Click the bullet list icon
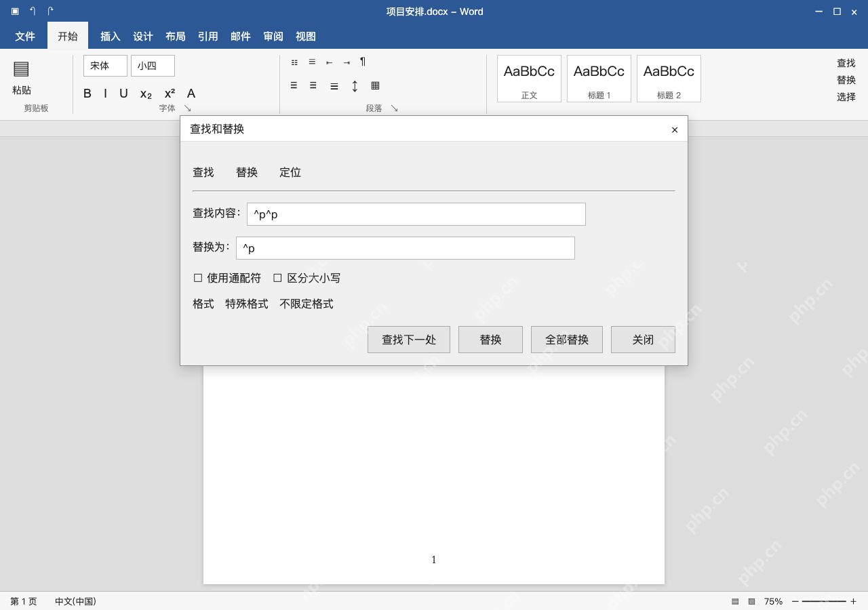This screenshot has width=868, height=610. [294, 62]
